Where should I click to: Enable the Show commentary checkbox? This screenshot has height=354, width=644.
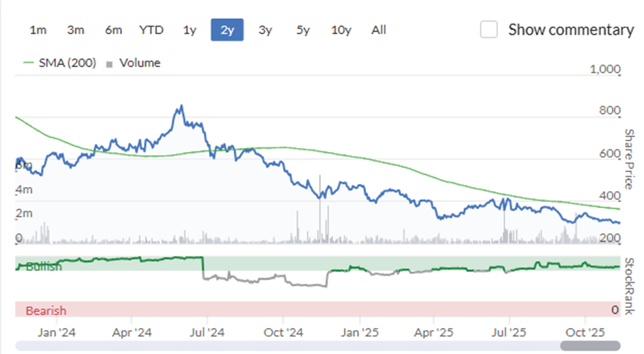488,29
